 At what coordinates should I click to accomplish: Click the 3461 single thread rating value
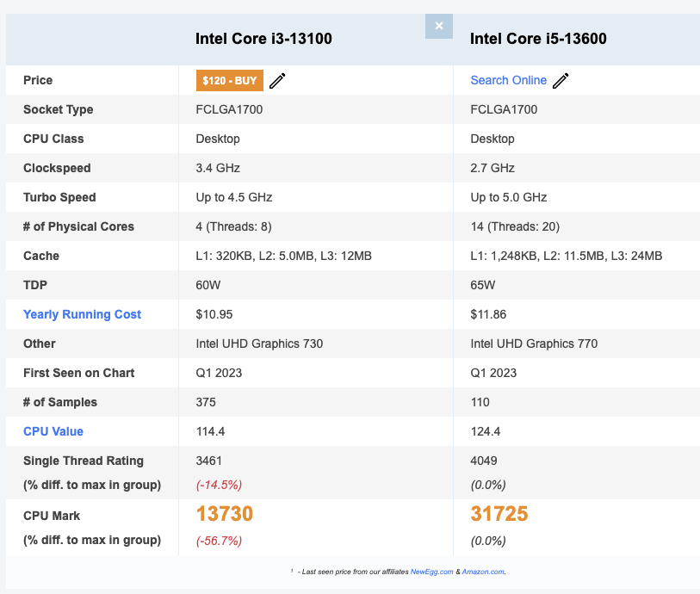(x=209, y=461)
